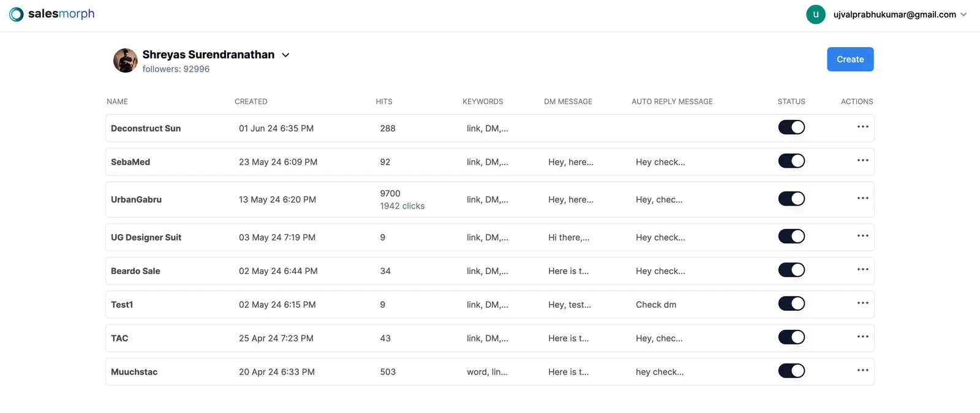Click the CREATED column header
The image size is (980, 413).
click(x=251, y=102)
